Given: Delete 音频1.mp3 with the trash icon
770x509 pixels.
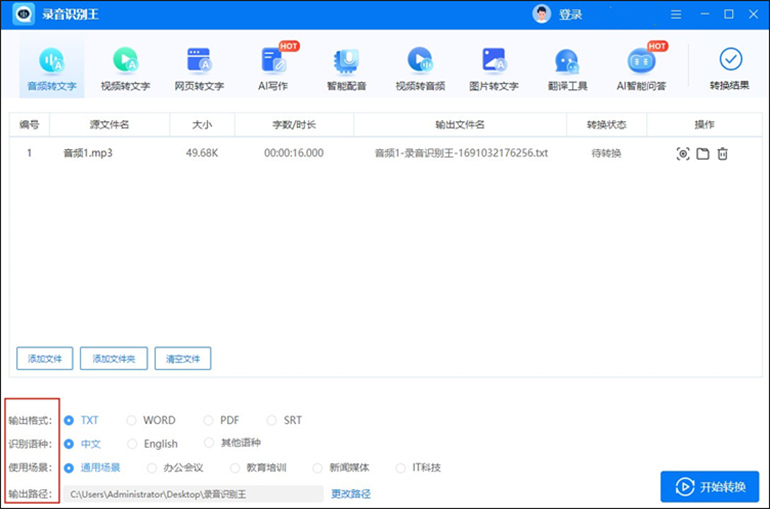Looking at the screenshot, I should (722, 154).
